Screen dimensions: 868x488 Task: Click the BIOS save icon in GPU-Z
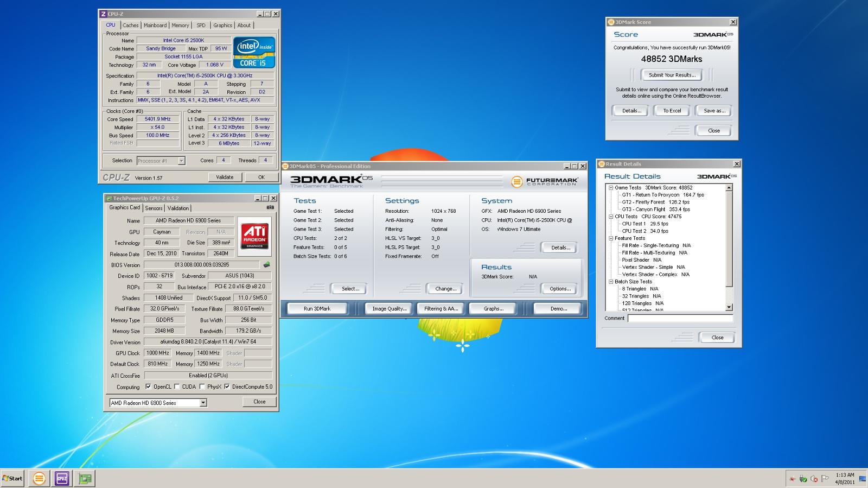click(266, 265)
